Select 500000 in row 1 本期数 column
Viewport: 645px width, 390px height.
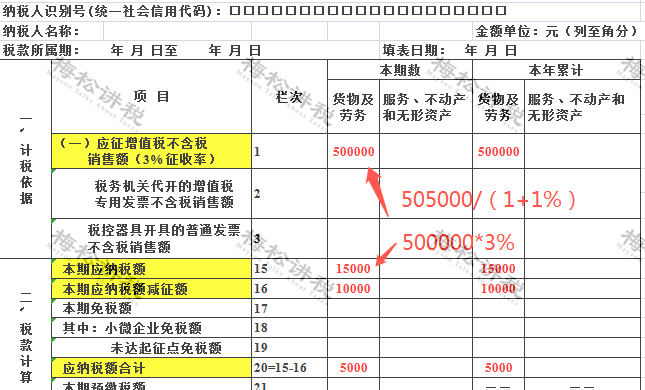coord(353,152)
